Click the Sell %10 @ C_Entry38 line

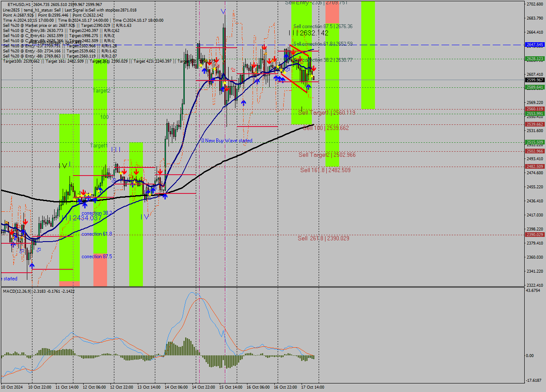61,30
